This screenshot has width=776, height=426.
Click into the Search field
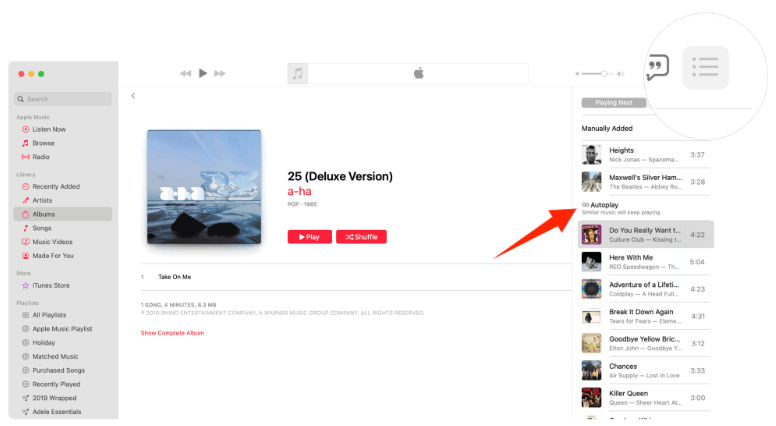[x=63, y=99]
